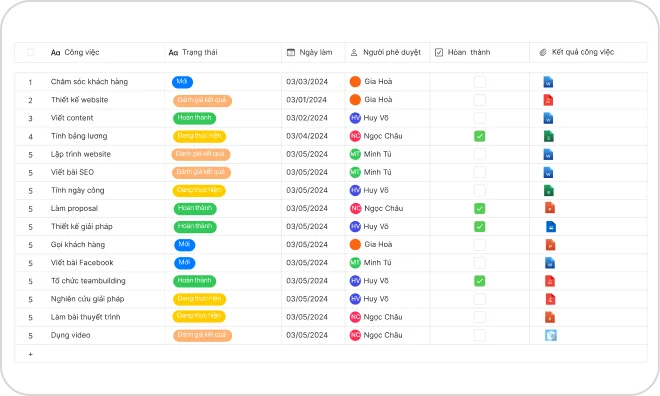Click the task name Tính ngày công
The image size is (660, 396).
[x=77, y=190]
